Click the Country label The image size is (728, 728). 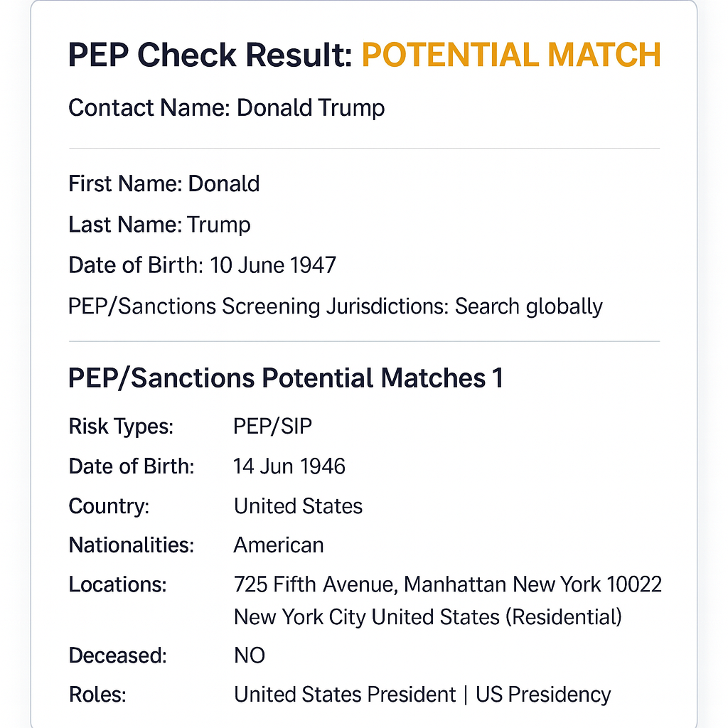pyautogui.click(x=109, y=506)
